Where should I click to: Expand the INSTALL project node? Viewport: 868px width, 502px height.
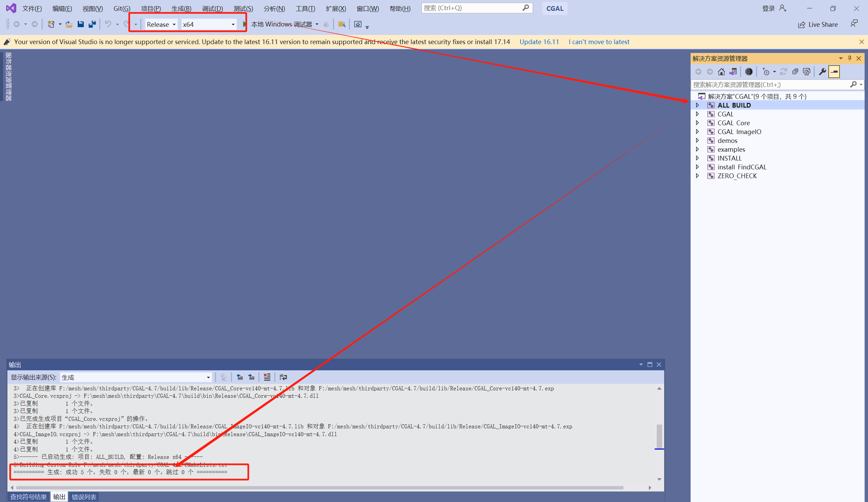coord(697,158)
